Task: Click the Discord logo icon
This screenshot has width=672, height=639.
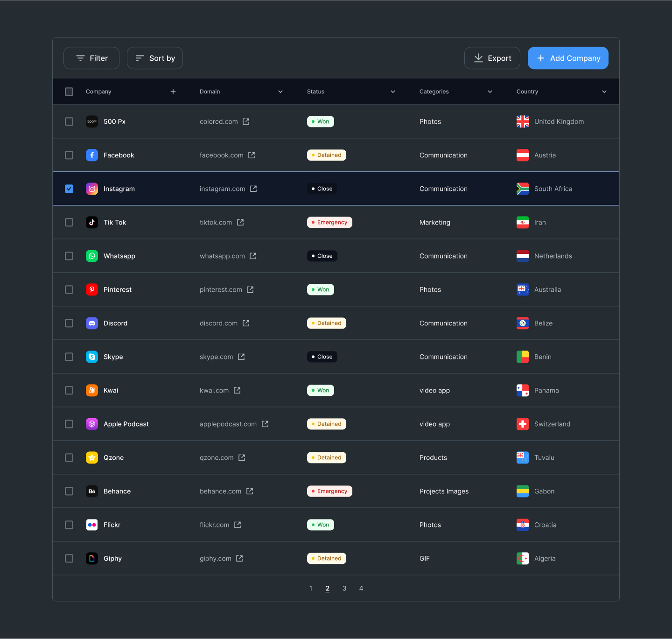Action: [92, 323]
